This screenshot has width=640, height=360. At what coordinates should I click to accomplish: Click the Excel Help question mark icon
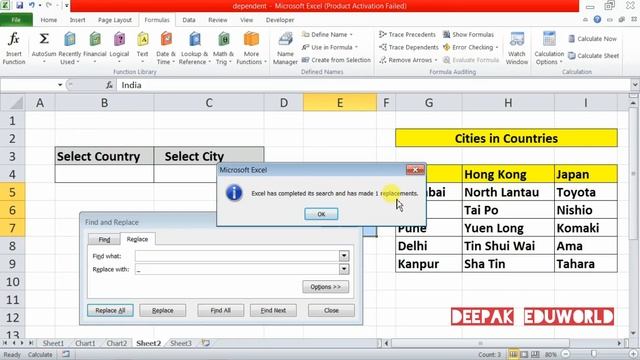click(x=597, y=20)
